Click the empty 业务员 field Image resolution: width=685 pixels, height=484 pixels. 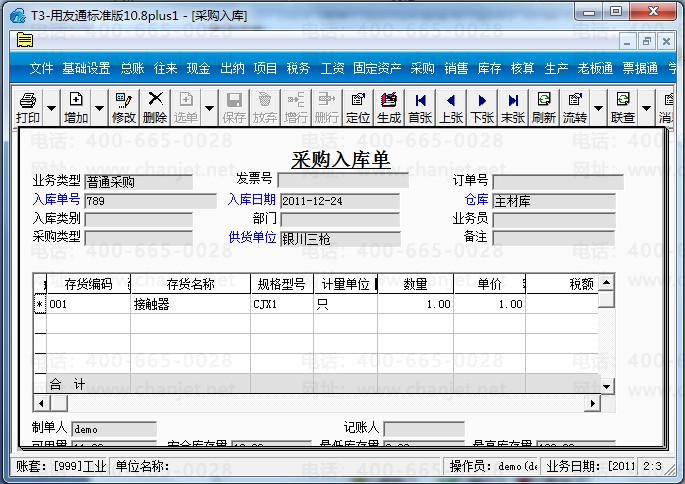(554, 220)
